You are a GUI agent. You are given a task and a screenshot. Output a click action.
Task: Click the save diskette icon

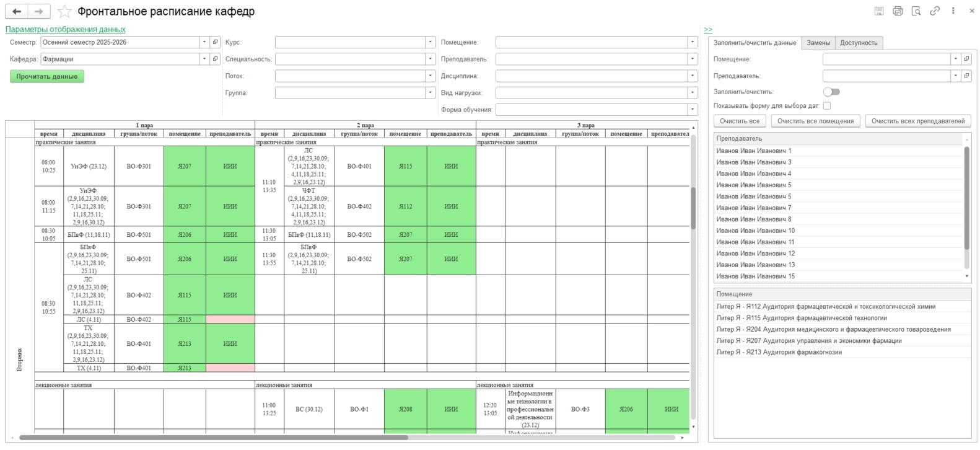(879, 11)
